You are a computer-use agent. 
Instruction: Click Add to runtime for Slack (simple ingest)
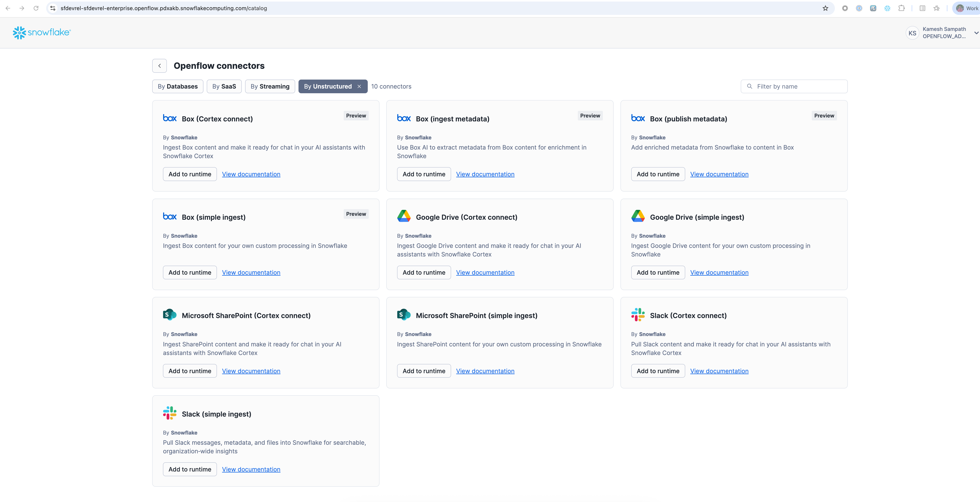[190, 469]
